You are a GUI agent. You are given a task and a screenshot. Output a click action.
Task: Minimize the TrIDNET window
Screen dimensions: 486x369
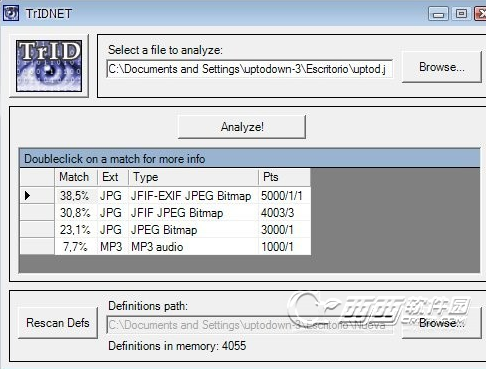click(438, 14)
